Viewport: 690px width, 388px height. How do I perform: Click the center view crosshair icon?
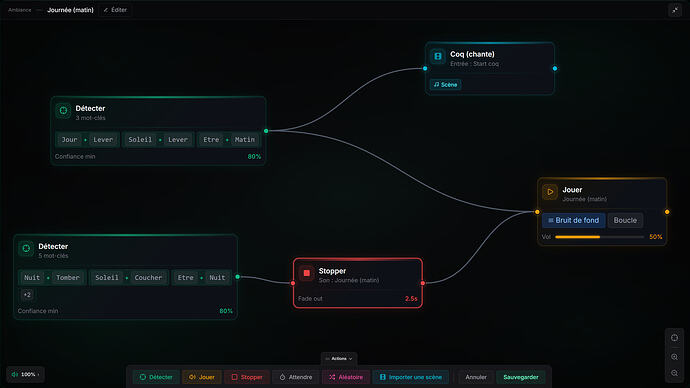[x=674, y=338]
